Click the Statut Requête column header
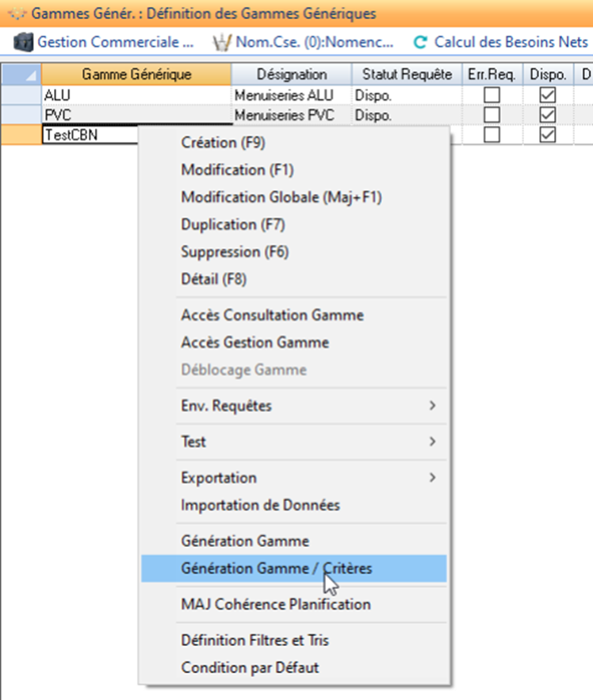Viewport: 593px width, 700px height. 407,75
